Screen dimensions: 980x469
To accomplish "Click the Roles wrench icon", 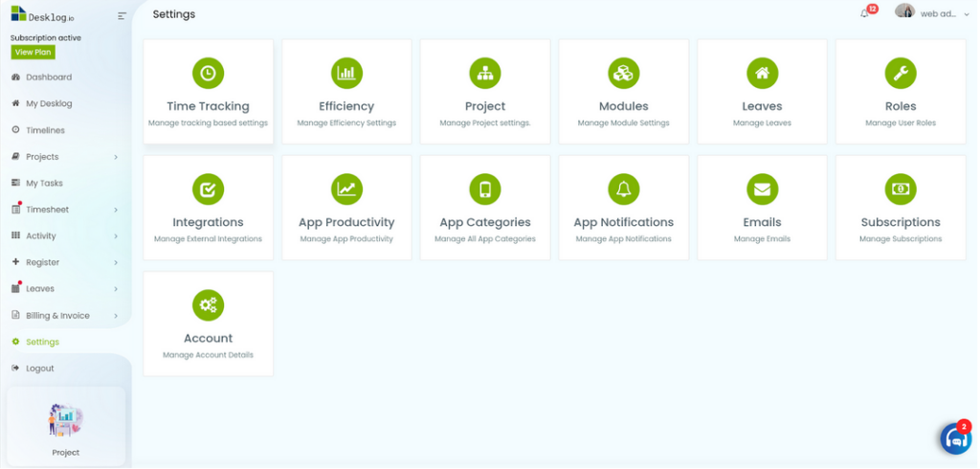I will pyautogui.click(x=901, y=73).
